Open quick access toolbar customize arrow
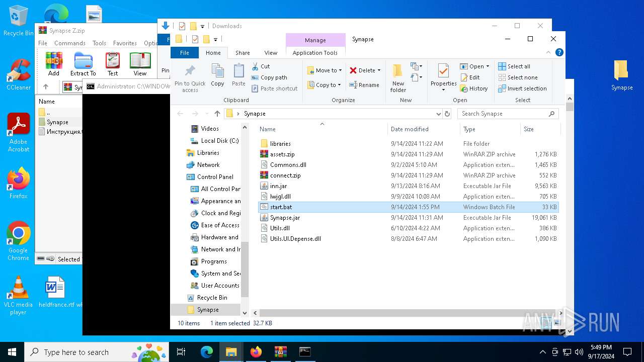Image resolution: width=644 pixels, height=362 pixels. tap(215, 39)
